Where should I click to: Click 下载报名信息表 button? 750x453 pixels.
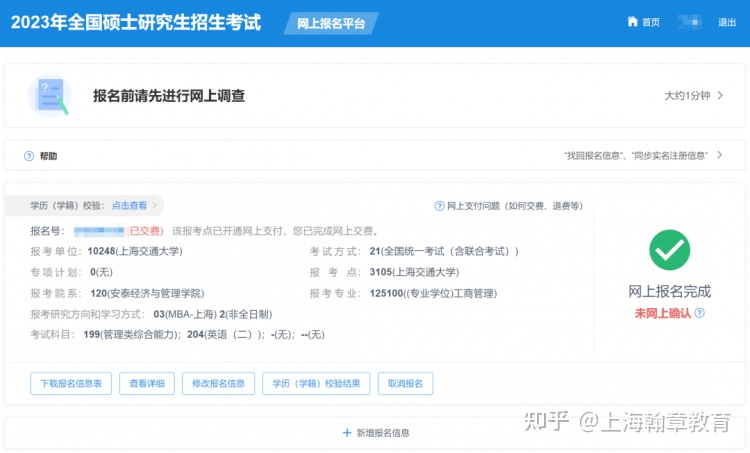71,384
